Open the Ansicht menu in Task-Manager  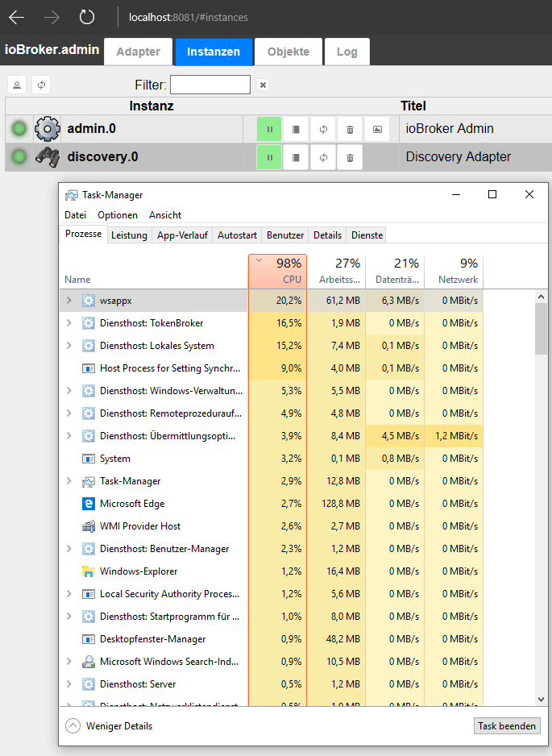(x=165, y=215)
